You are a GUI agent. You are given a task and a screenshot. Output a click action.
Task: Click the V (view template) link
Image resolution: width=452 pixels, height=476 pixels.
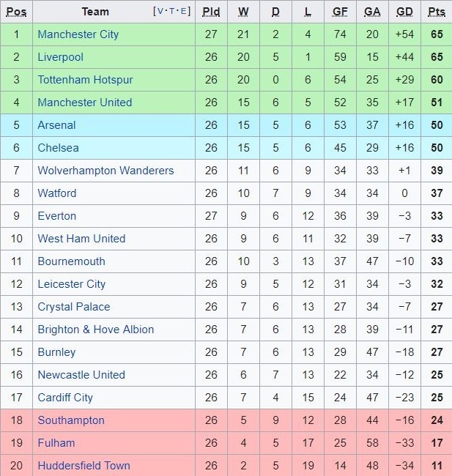point(160,12)
